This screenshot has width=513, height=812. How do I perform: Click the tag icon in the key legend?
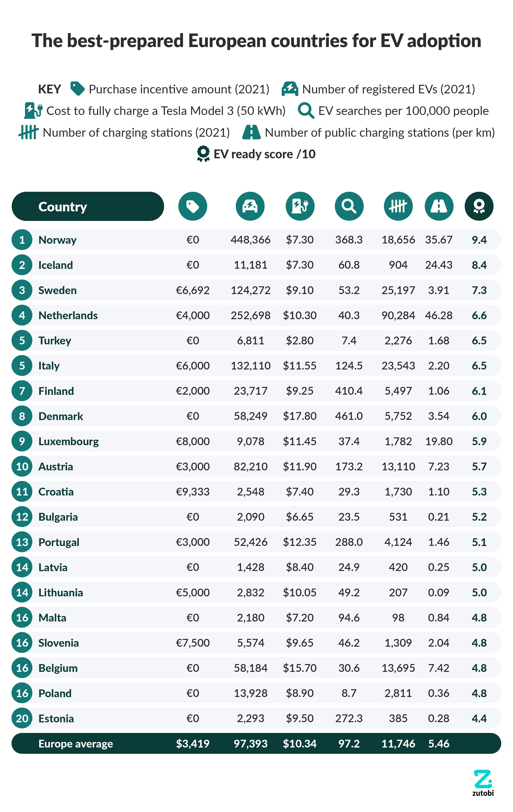point(77,89)
